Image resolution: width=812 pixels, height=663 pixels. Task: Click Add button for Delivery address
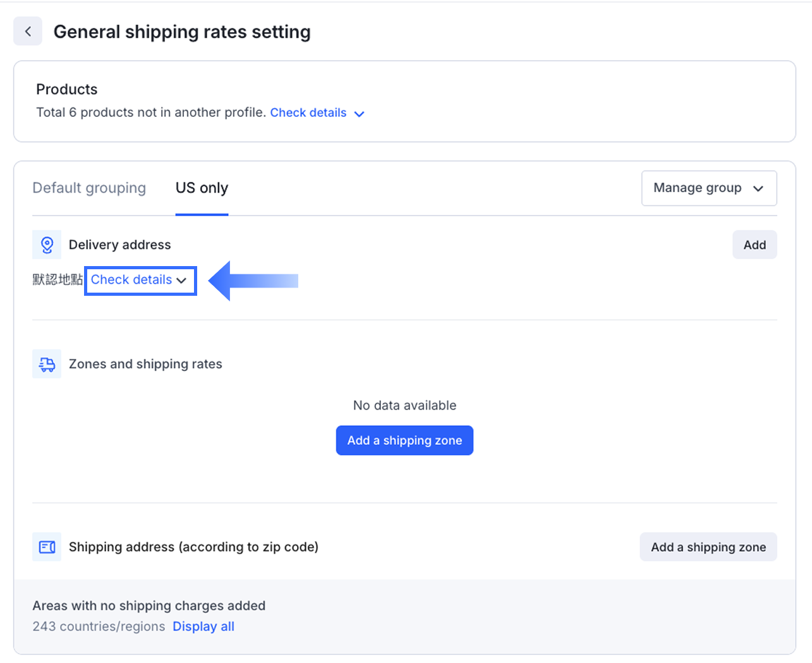click(x=754, y=245)
